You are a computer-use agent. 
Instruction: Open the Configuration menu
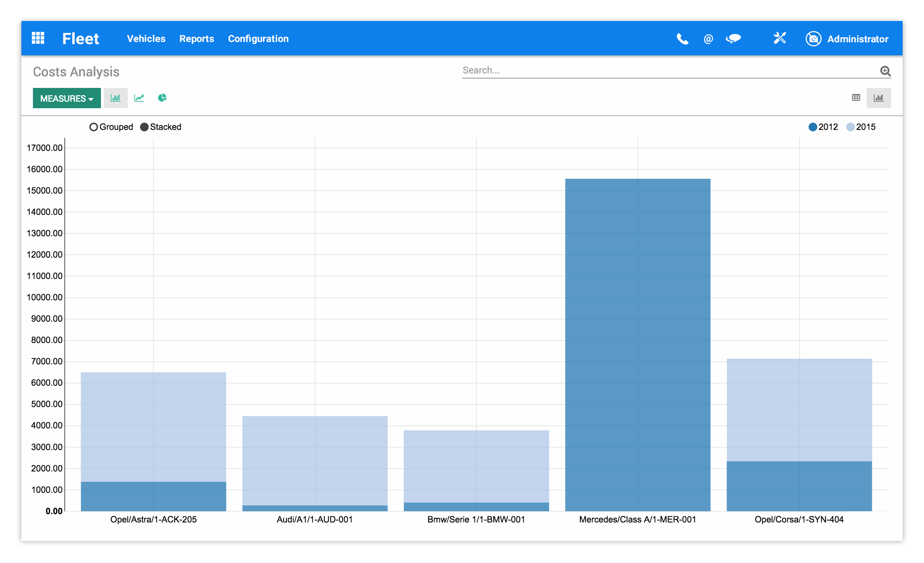(258, 39)
